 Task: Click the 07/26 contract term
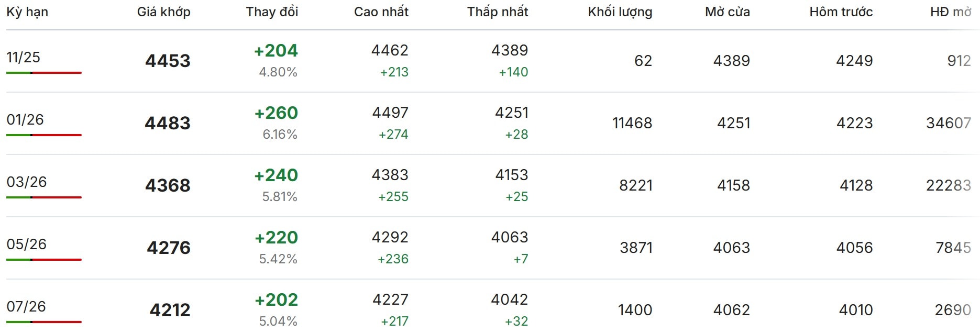(26, 306)
